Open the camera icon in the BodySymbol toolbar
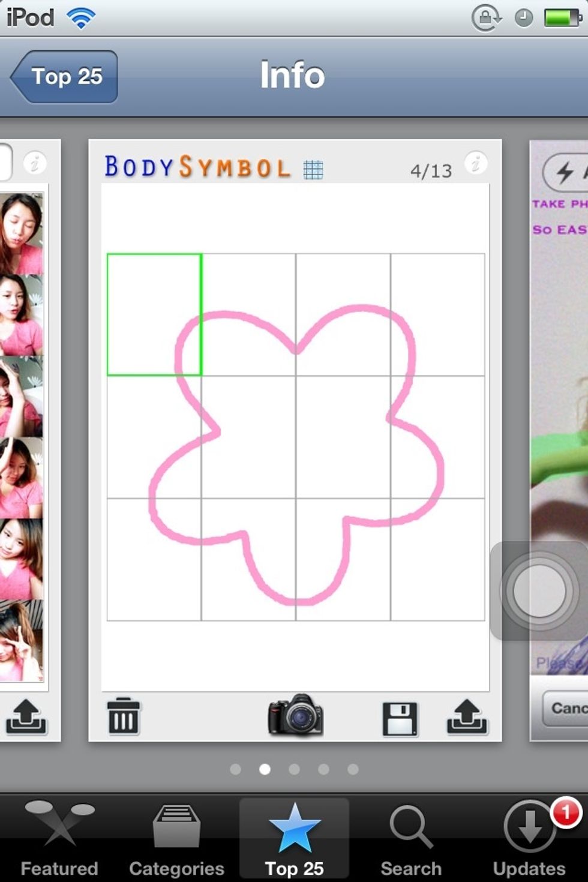The image size is (588, 882). [295, 716]
